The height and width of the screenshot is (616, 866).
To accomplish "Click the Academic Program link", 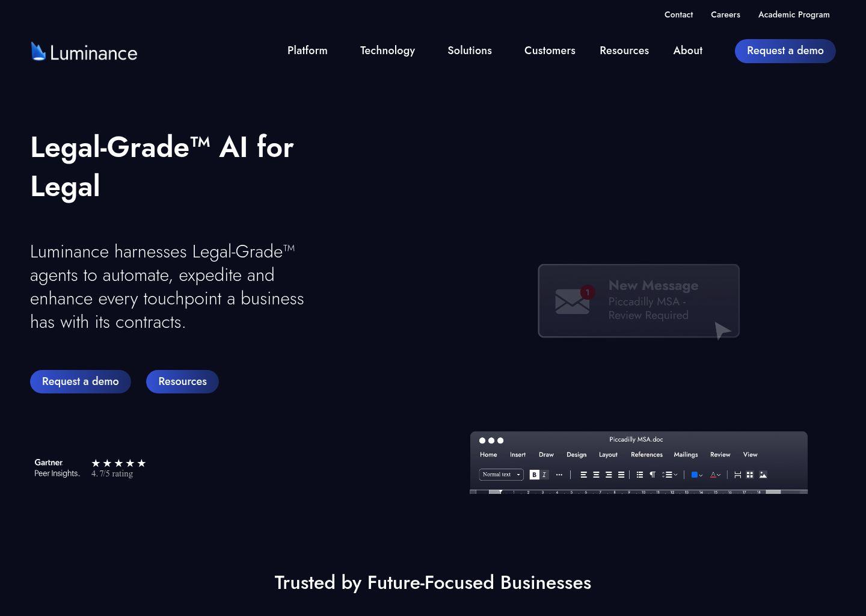I will click(x=794, y=14).
